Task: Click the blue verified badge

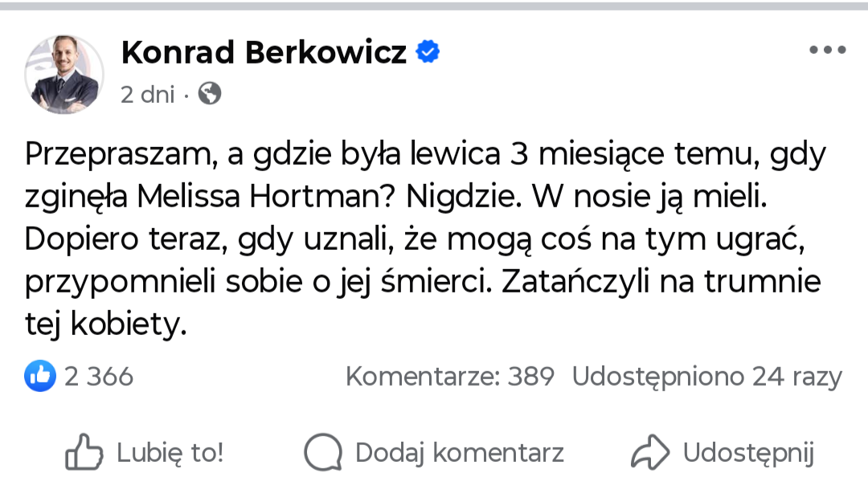Action: [428, 52]
